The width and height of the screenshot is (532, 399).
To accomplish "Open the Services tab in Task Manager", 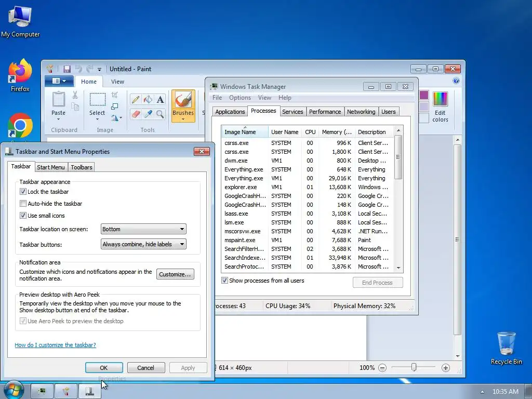I will tap(292, 112).
